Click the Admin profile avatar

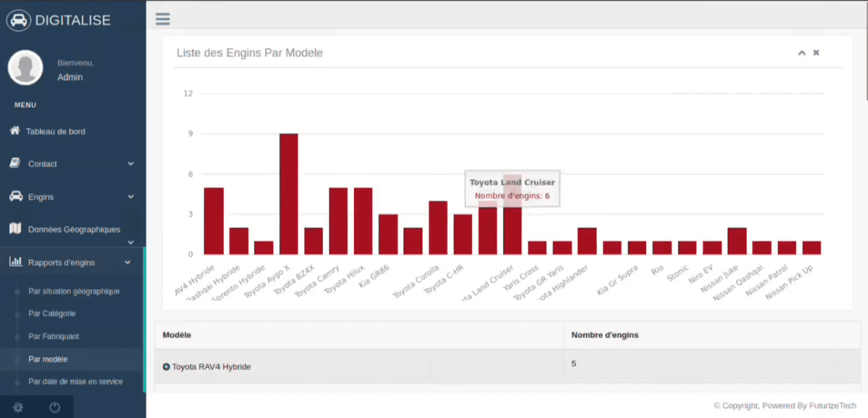25,67
